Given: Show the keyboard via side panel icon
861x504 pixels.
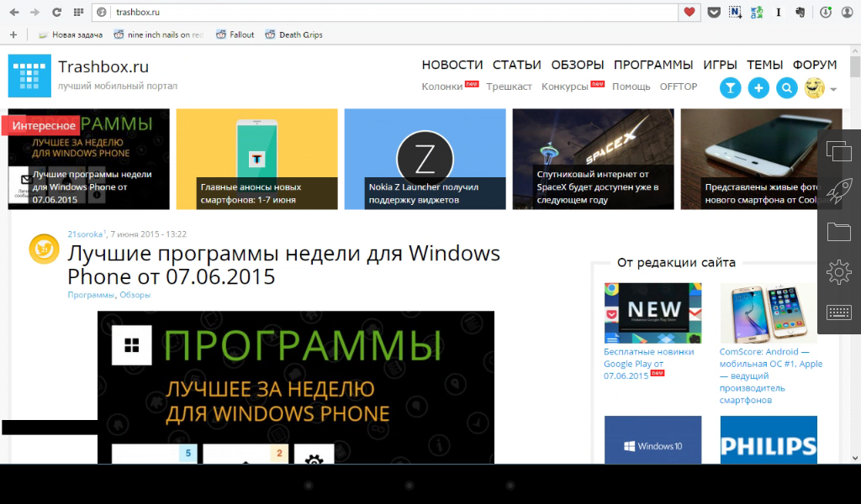Looking at the screenshot, I should tap(838, 312).
